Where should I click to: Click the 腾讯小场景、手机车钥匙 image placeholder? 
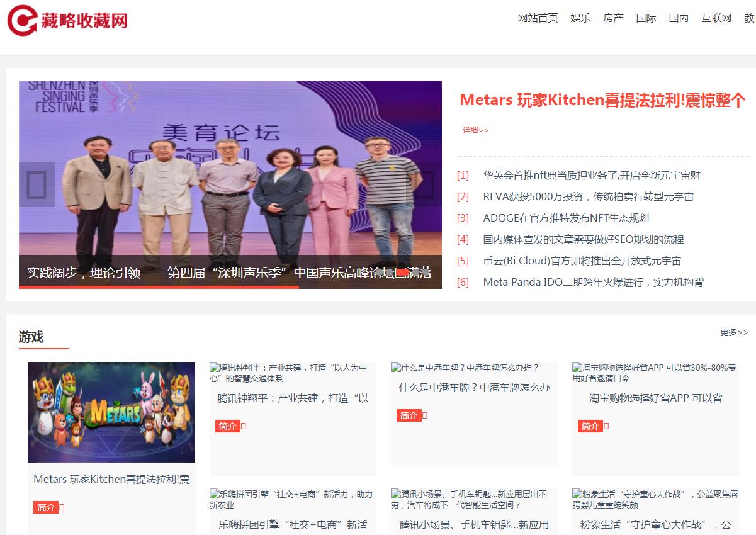point(474,500)
